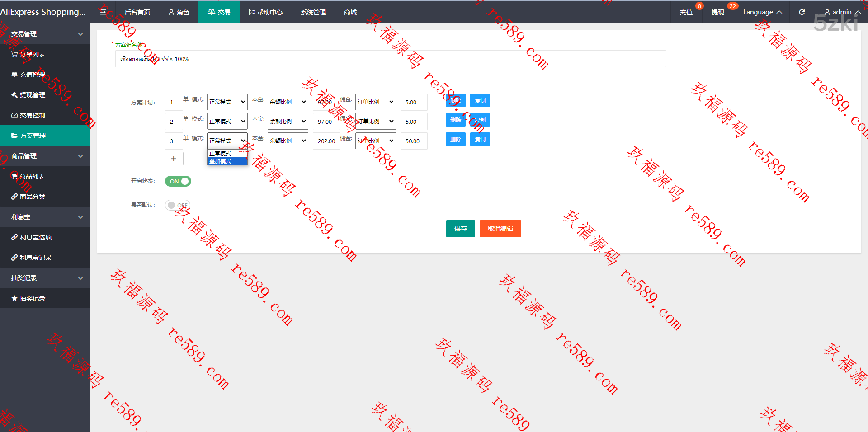Open 本金 dropdown in first plan row

[x=288, y=102]
